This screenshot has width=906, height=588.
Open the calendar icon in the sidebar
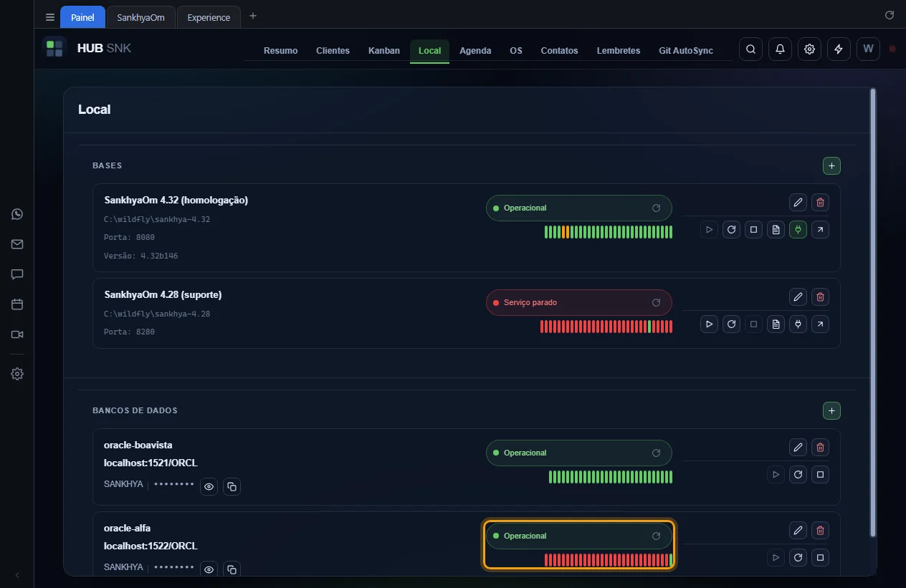(17, 304)
